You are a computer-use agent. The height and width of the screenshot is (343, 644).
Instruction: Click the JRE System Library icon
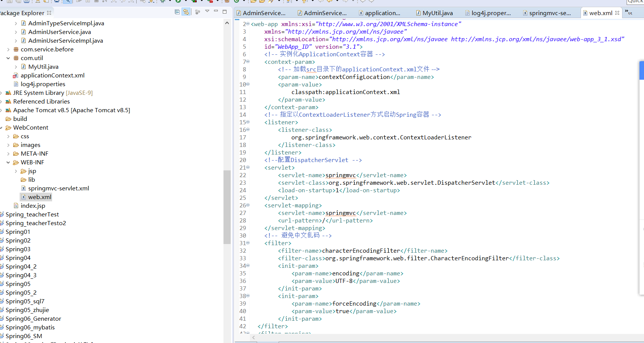pos(8,93)
